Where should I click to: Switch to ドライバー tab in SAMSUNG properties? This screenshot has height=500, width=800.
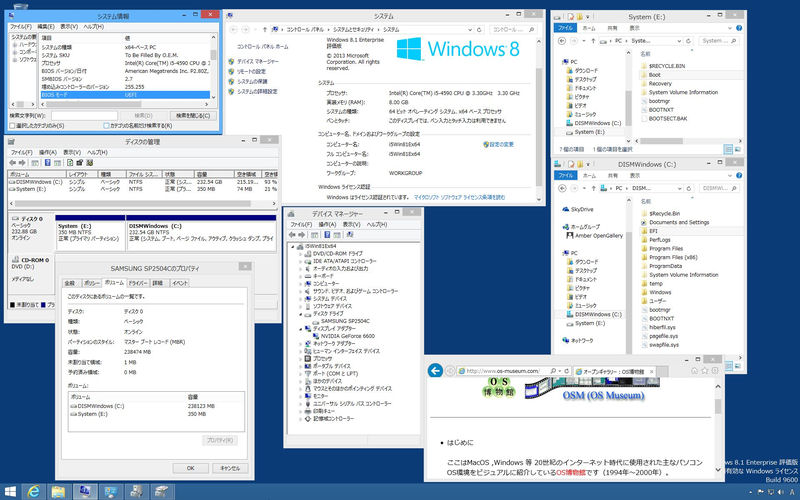click(x=138, y=283)
